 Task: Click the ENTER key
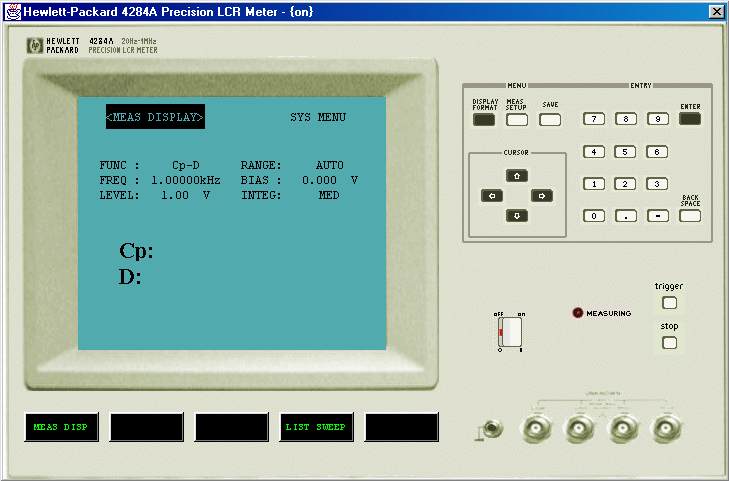pos(690,119)
